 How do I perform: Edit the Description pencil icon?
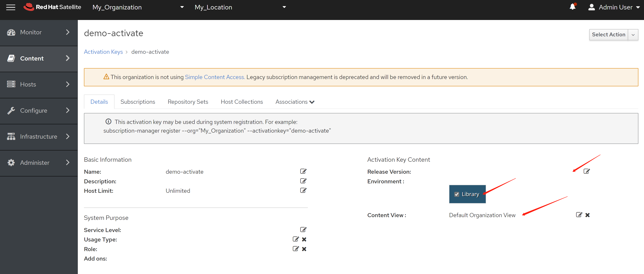[x=303, y=181]
